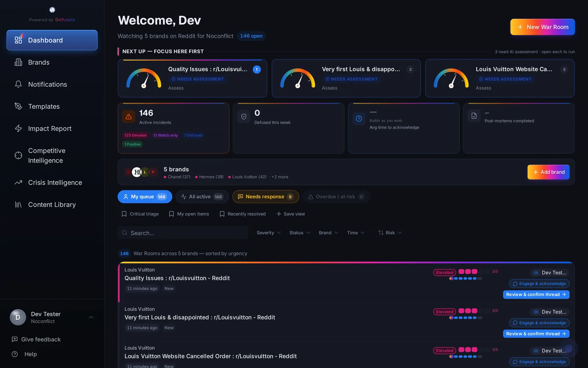This screenshot has height=368, width=588.
Task: Expand the Brand filter dropdown
Action: point(328,233)
